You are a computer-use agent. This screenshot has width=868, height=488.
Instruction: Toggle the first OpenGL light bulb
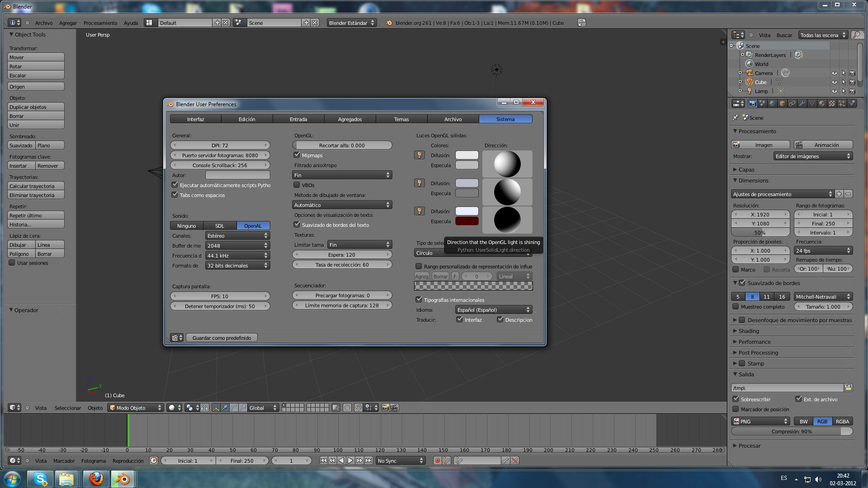(x=419, y=155)
